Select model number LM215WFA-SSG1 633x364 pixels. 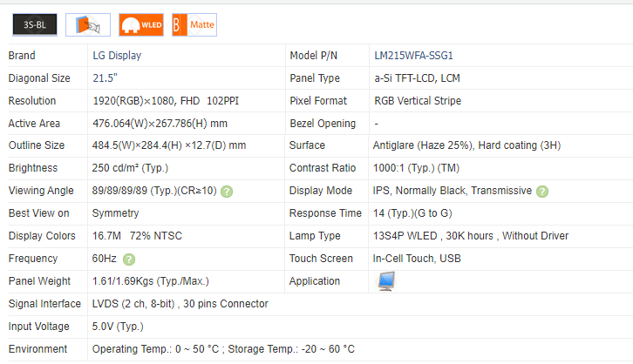click(x=413, y=56)
